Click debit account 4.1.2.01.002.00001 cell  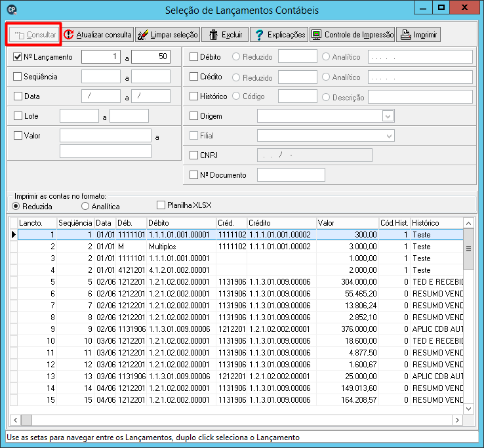[x=181, y=270]
